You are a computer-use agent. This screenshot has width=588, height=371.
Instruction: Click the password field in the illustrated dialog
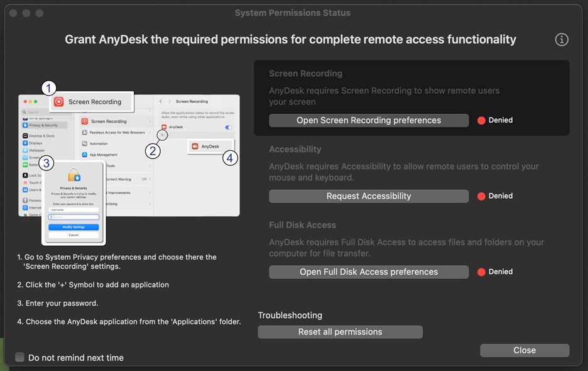coord(73,217)
